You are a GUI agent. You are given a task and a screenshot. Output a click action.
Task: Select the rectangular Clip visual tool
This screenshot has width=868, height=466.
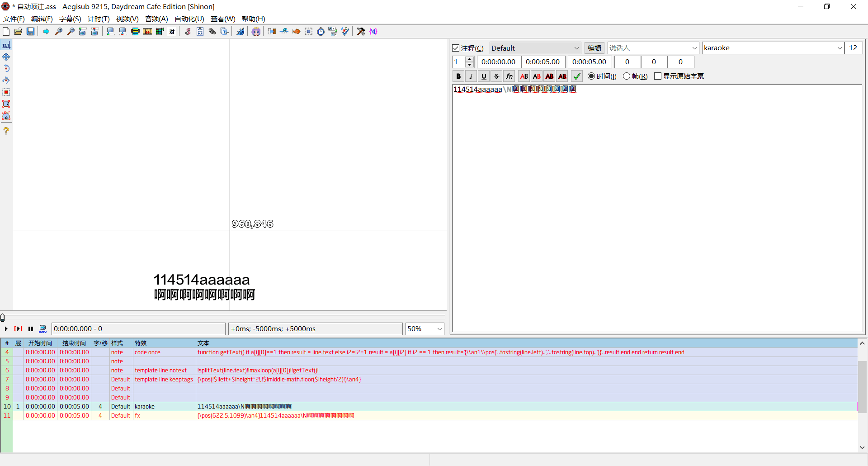point(6,104)
